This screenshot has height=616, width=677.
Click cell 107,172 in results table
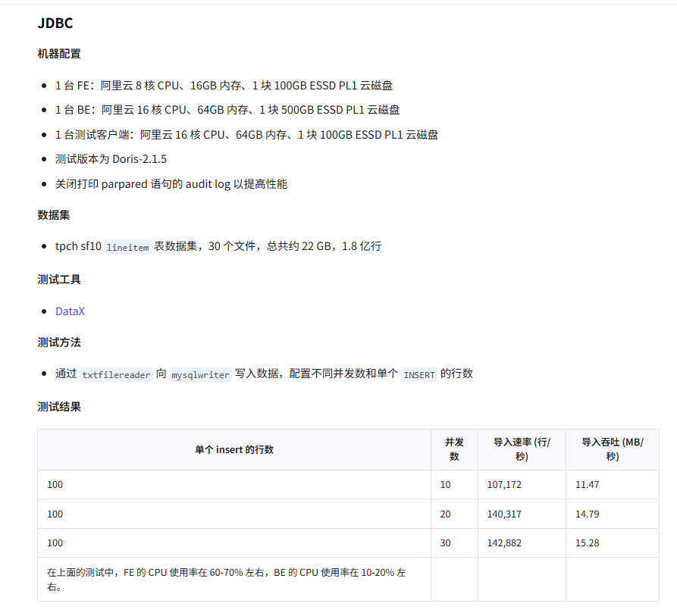[522, 485]
